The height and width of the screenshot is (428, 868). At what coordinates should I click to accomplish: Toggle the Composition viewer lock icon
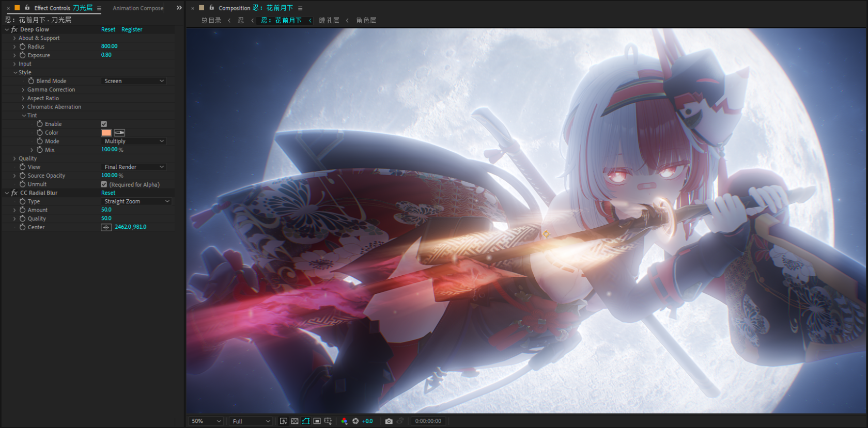coord(212,8)
